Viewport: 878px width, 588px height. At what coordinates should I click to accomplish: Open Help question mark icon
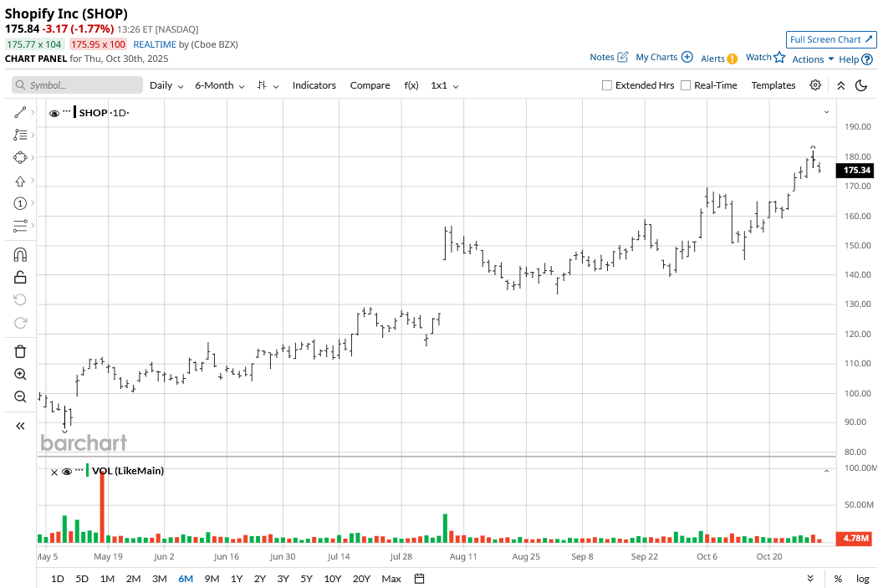click(867, 59)
